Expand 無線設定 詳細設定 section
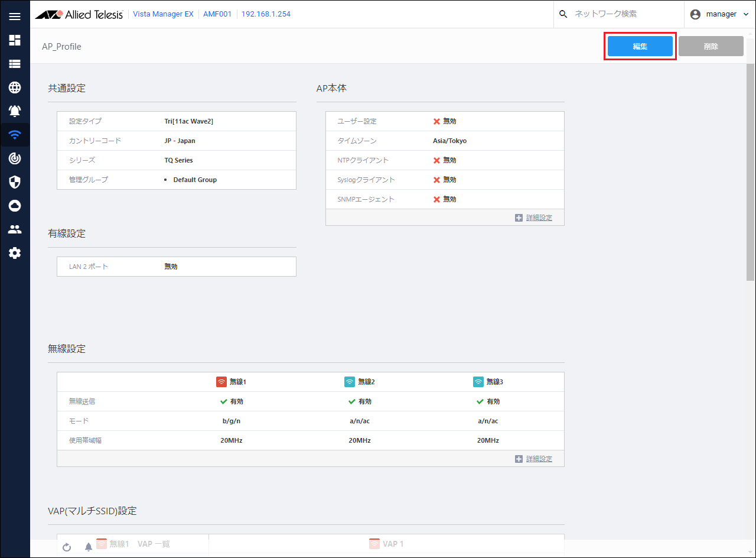 pos(534,459)
